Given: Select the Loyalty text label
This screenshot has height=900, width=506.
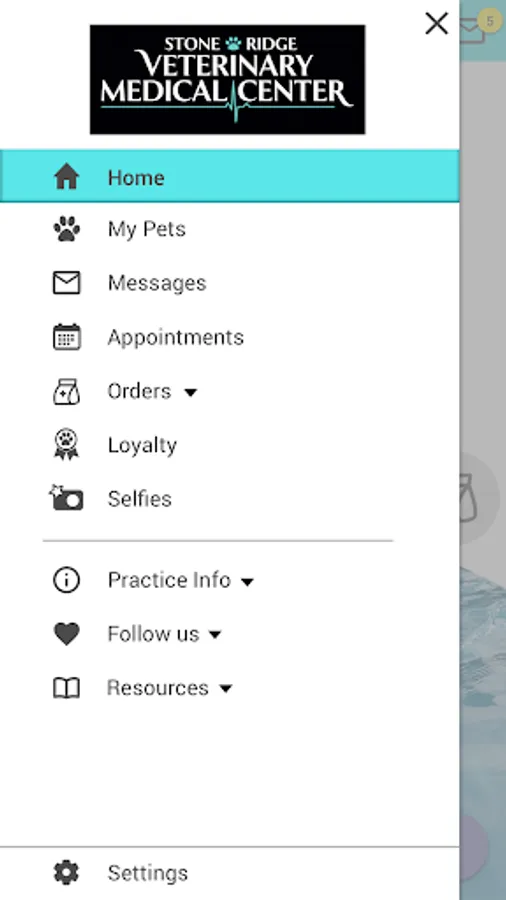Looking at the screenshot, I should pos(142,445).
